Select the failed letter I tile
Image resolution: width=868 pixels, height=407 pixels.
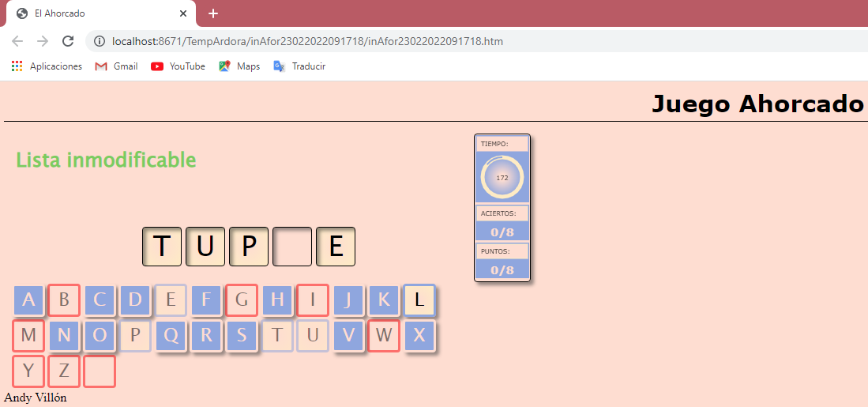[313, 300]
